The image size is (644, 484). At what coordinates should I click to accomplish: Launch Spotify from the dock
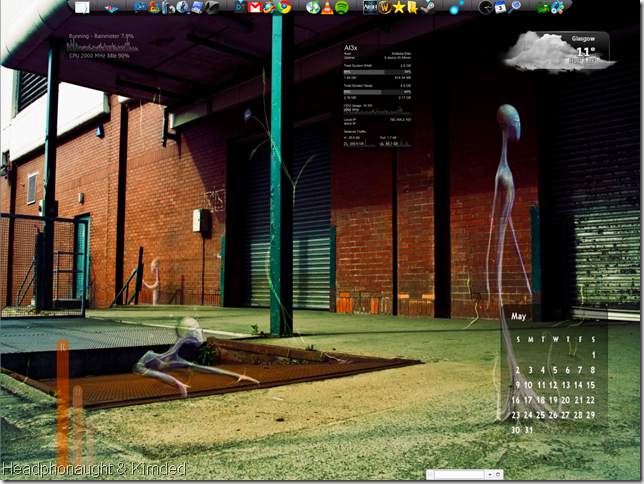pos(342,8)
